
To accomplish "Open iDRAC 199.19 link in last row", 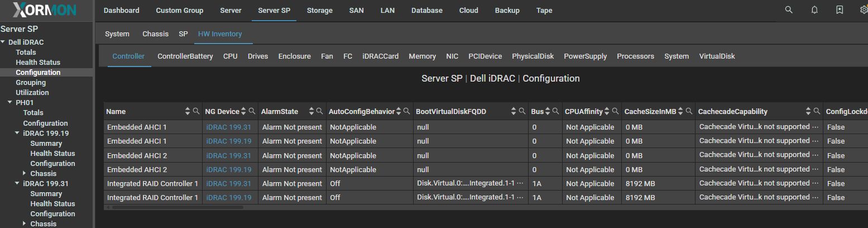I will (x=229, y=197).
